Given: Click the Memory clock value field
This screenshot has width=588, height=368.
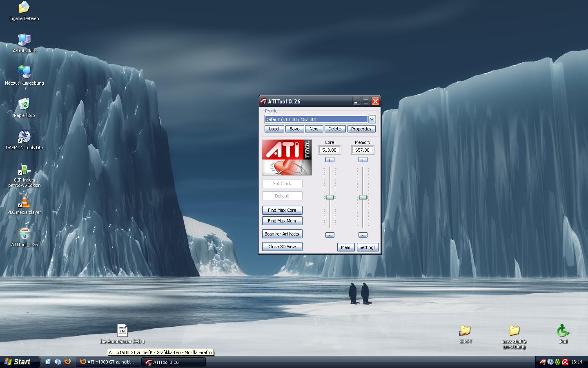Looking at the screenshot, I should (363, 150).
